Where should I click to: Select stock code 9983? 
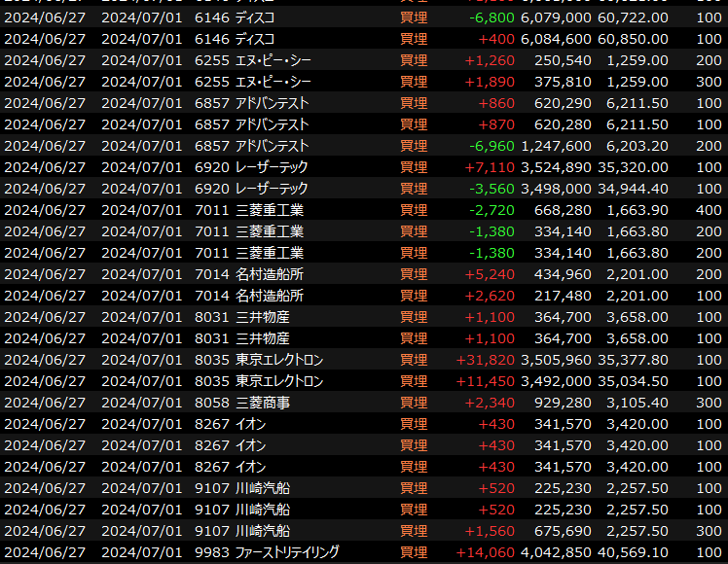[x=210, y=552]
